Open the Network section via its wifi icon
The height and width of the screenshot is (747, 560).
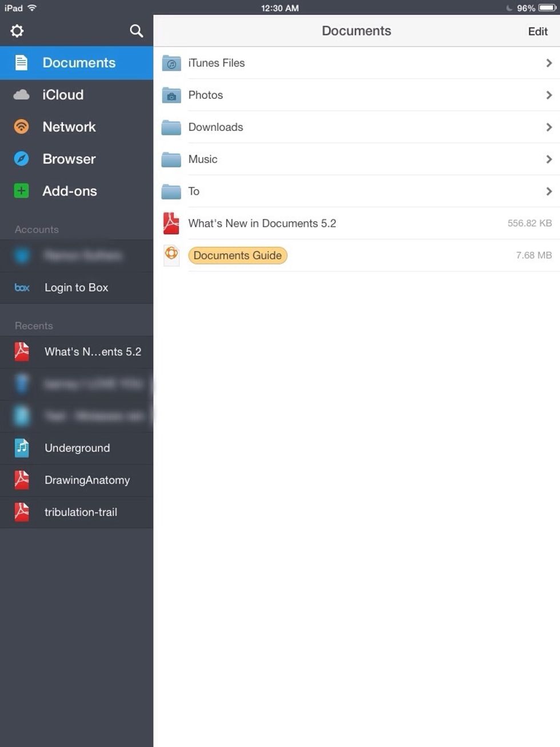coord(21,127)
